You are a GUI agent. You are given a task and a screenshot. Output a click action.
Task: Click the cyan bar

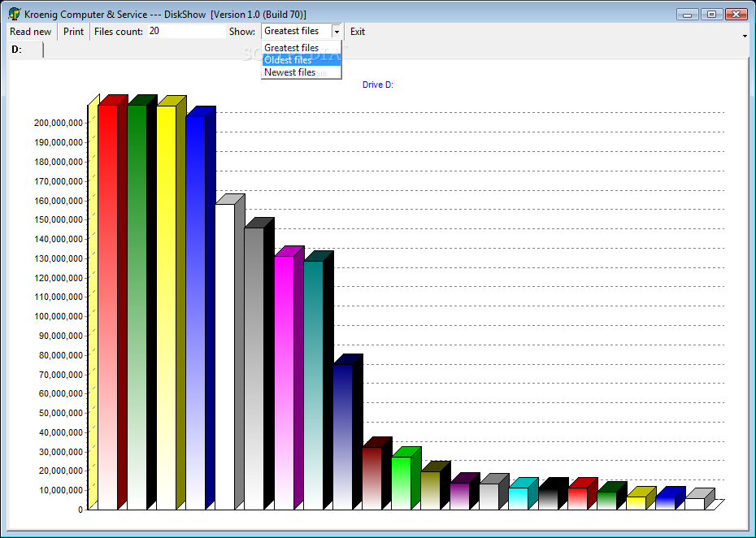coord(519,498)
